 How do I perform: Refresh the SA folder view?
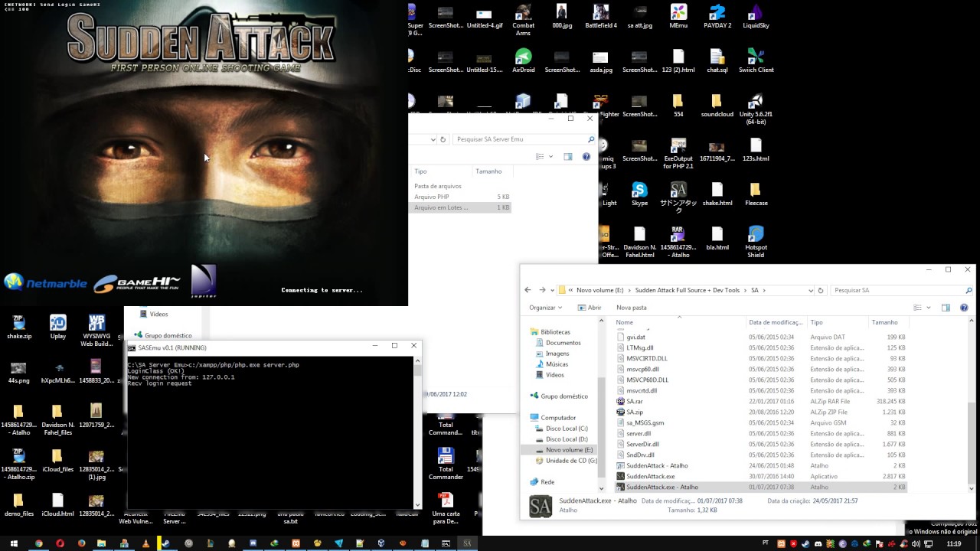click(x=821, y=290)
